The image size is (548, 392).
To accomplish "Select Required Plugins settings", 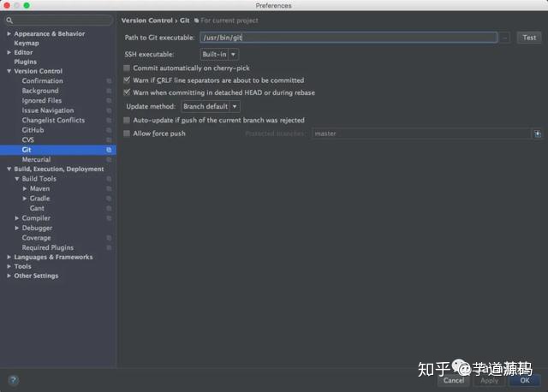I will [48, 247].
